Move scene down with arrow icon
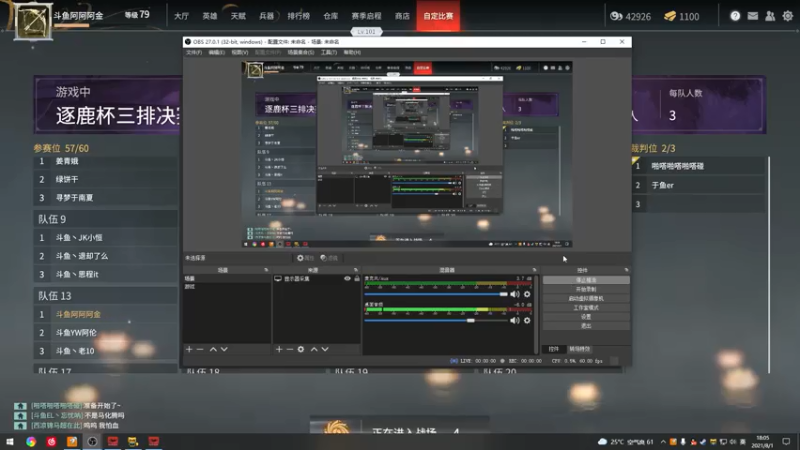This screenshot has height=450, width=800. [x=224, y=349]
